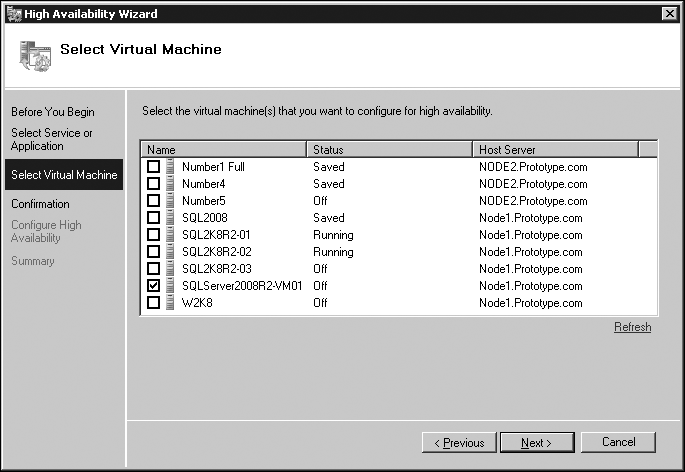Click the wizard icon in title bar
The width and height of the screenshot is (685, 472).
coord(14,14)
